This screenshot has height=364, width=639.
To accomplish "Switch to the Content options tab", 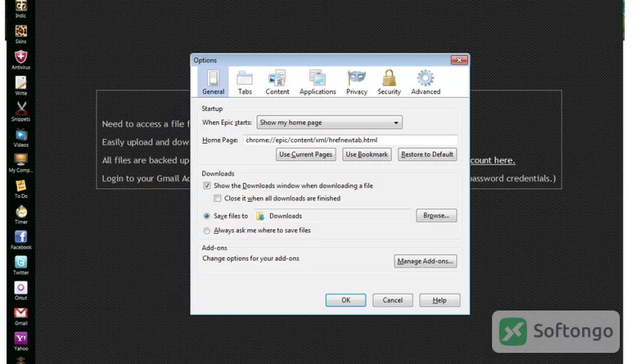I will (x=277, y=82).
